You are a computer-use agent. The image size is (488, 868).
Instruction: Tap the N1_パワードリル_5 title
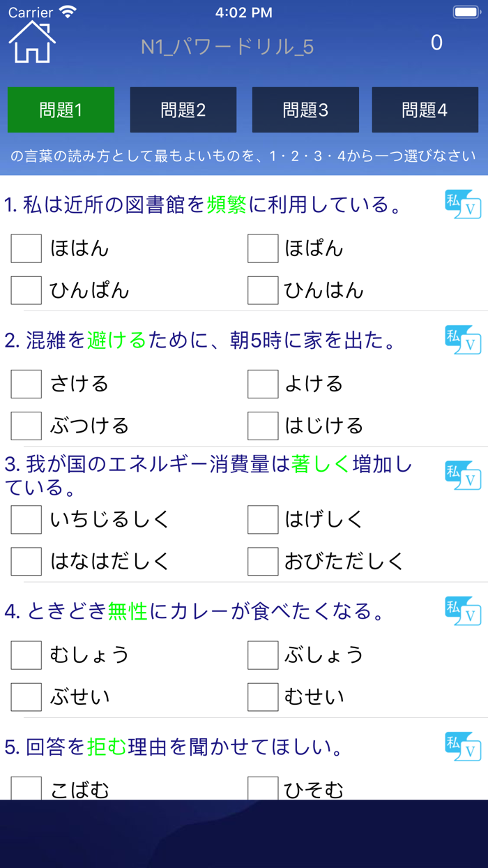227,47
